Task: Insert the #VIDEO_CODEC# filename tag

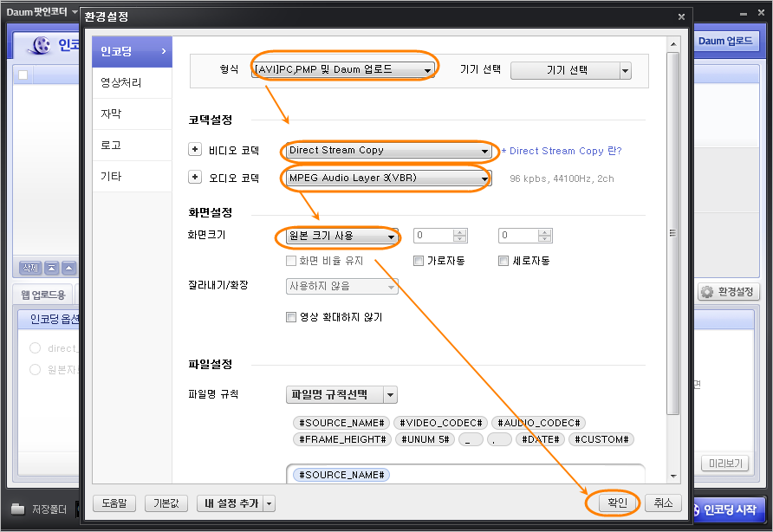Action: point(441,423)
